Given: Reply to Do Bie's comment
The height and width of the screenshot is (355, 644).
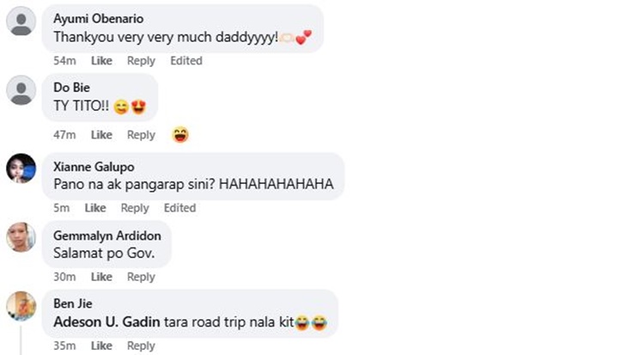Looking at the screenshot, I should pyautogui.click(x=141, y=134).
